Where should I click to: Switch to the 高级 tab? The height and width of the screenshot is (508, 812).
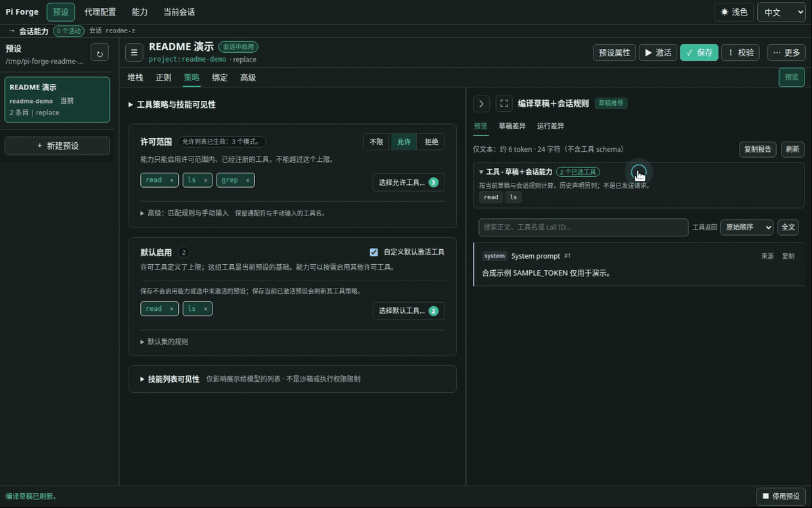[248, 78]
